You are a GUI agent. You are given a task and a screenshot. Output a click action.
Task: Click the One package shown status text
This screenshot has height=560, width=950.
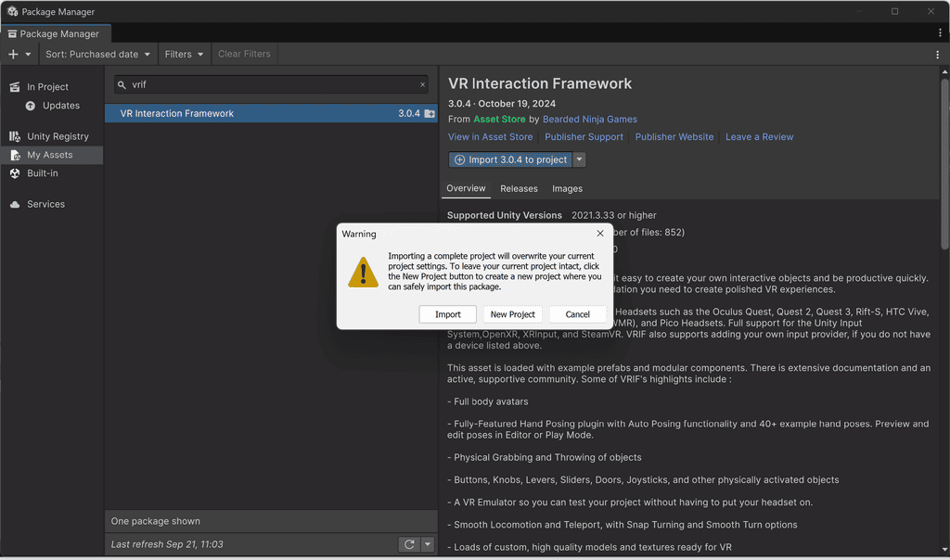click(x=156, y=521)
